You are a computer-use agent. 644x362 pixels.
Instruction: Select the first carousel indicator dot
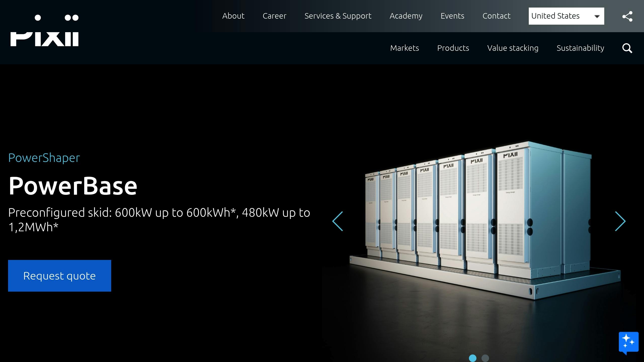click(472, 358)
